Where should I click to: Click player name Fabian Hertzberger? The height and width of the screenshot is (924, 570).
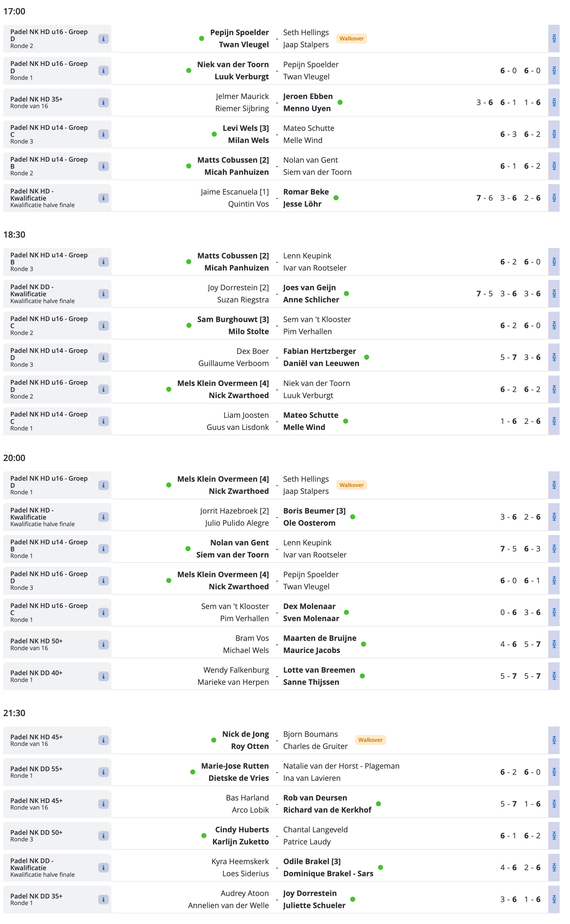pos(319,351)
